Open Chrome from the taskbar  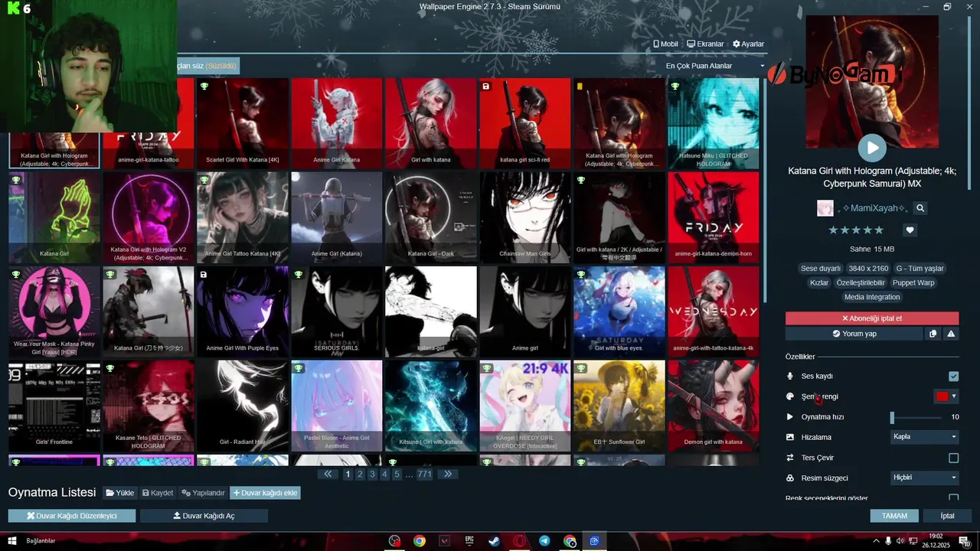coord(420,540)
